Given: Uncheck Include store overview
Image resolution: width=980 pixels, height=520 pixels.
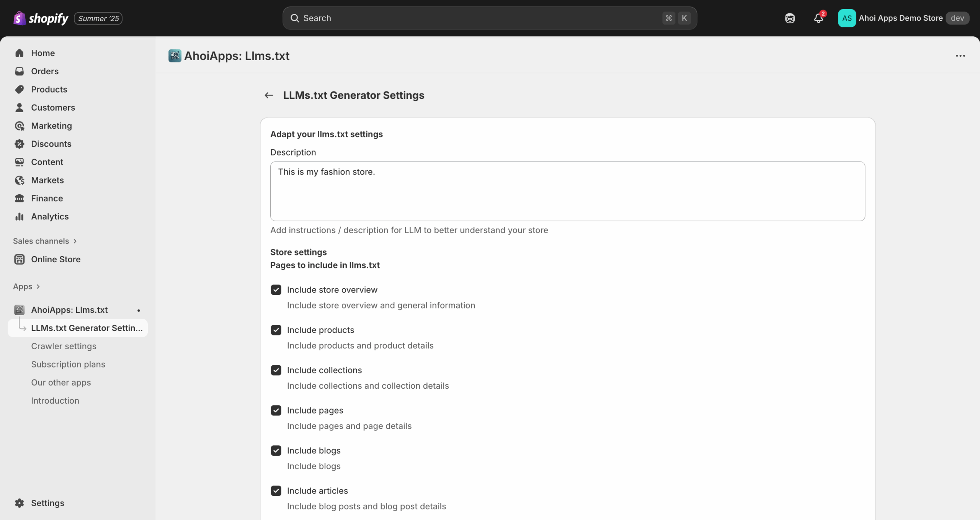Looking at the screenshot, I should click(276, 290).
